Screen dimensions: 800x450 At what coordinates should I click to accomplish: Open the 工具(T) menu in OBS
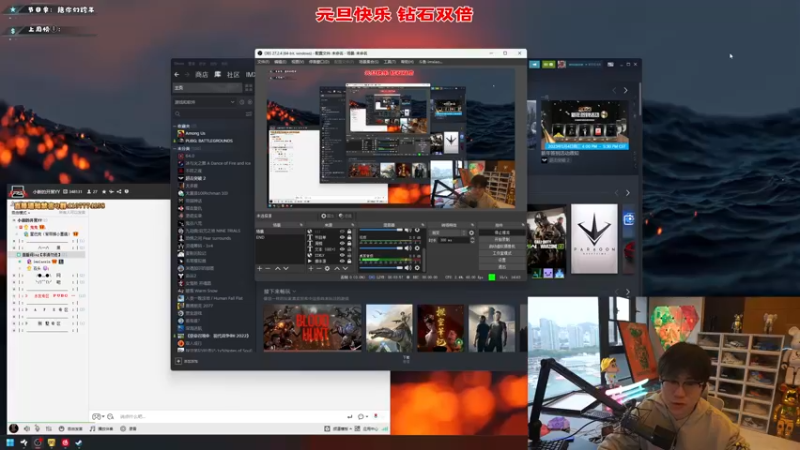[390, 62]
